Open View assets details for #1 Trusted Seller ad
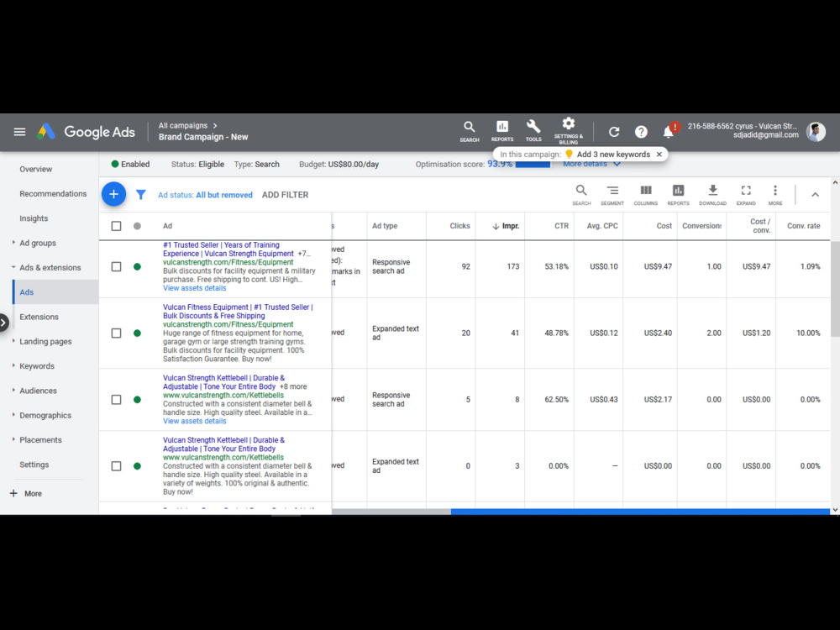 195,288
